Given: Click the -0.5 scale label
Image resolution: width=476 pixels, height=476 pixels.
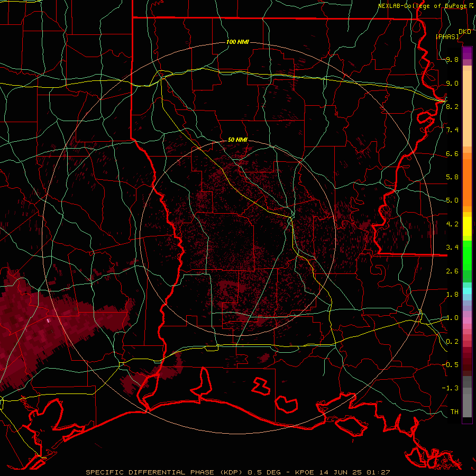Looking at the screenshot, I should tap(450, 365).
